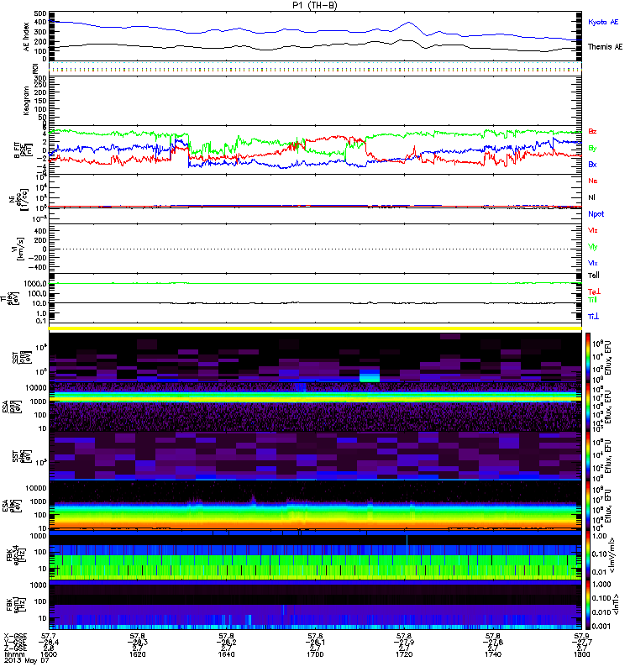
Task: Click the green Viy velocity legend label
Action: (x=593, y=247)
